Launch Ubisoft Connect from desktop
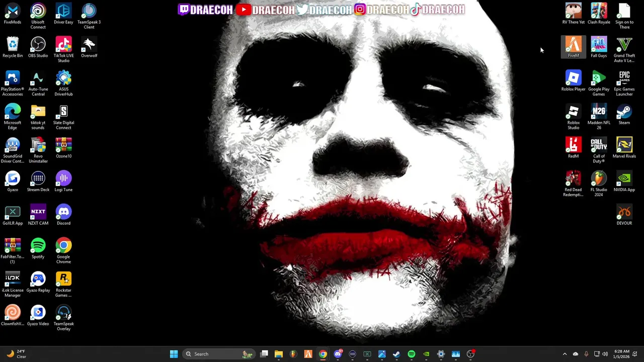The height and width of the screenshot is (362, 644). pyautogui.click(x=38, y=16)
